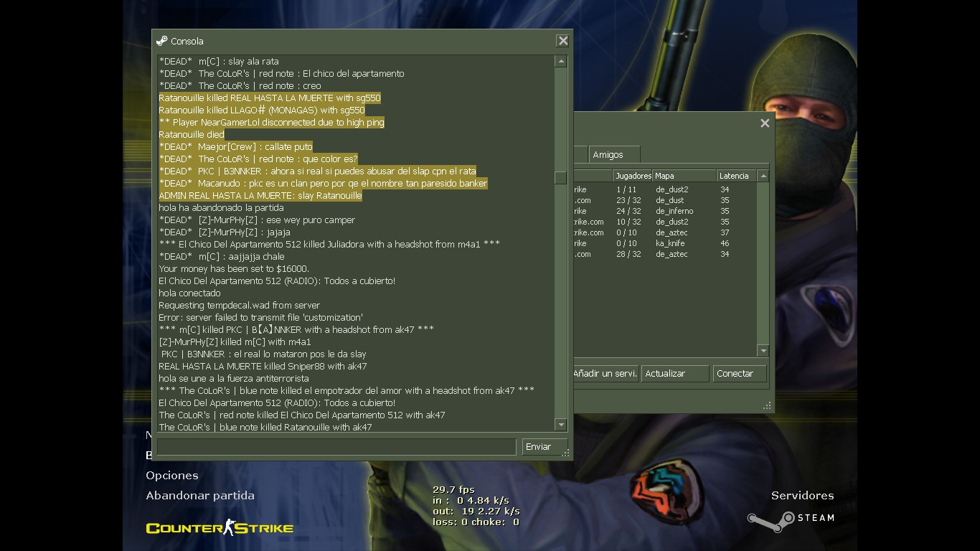Image resolution: width=980 pixels, height=551 pixels.
Task: Sort servers by Mapa column
Action: [x=684, y=176]
